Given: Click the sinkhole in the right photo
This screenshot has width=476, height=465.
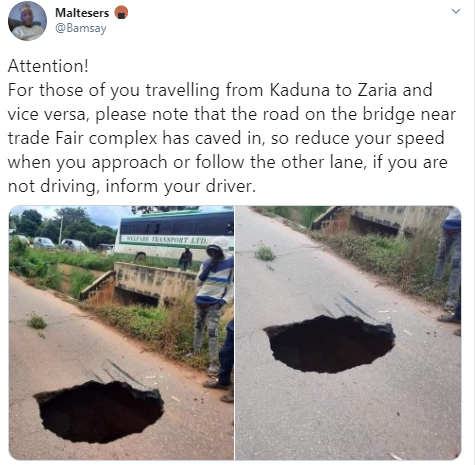Looking at the screenshot, I should pos(330,344).
